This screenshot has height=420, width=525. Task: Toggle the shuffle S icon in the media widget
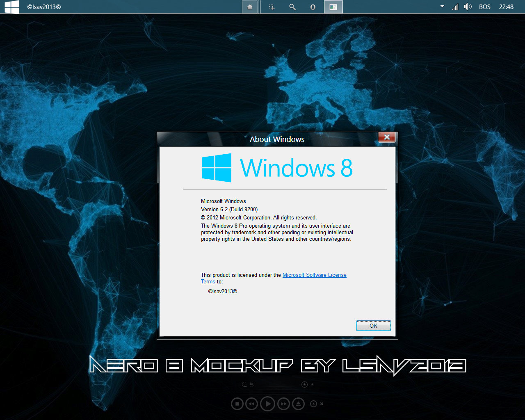coord(252,385)
